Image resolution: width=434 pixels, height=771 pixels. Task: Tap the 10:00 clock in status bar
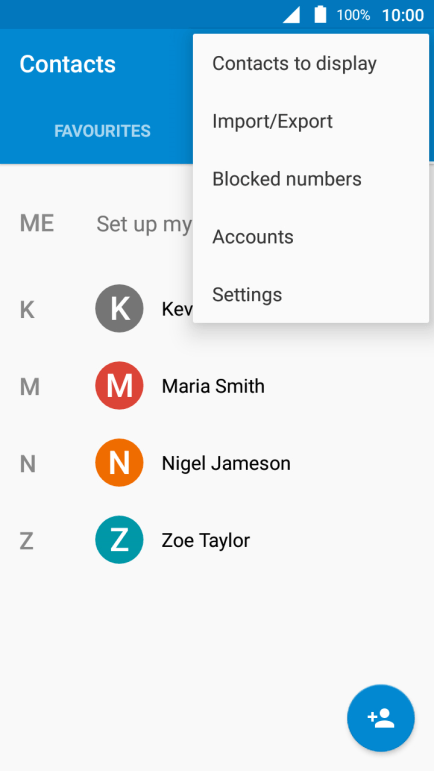click(x=403, y=15)
